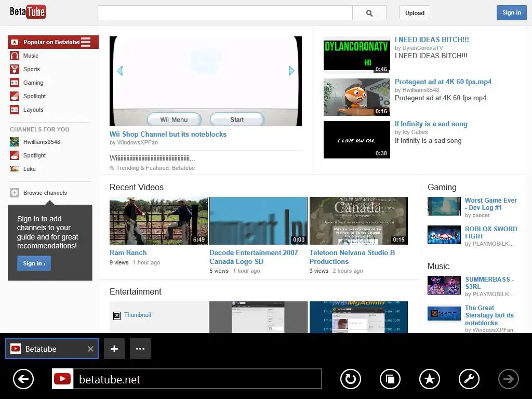
Task: Open the Wii Shop Channel but its noteblocks link
Action: click(168, 135)
